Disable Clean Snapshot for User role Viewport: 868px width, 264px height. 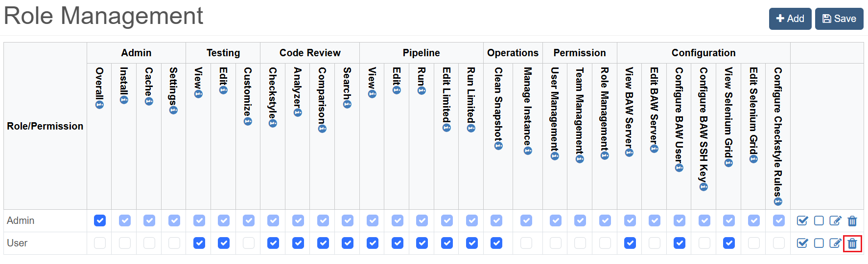496,243
